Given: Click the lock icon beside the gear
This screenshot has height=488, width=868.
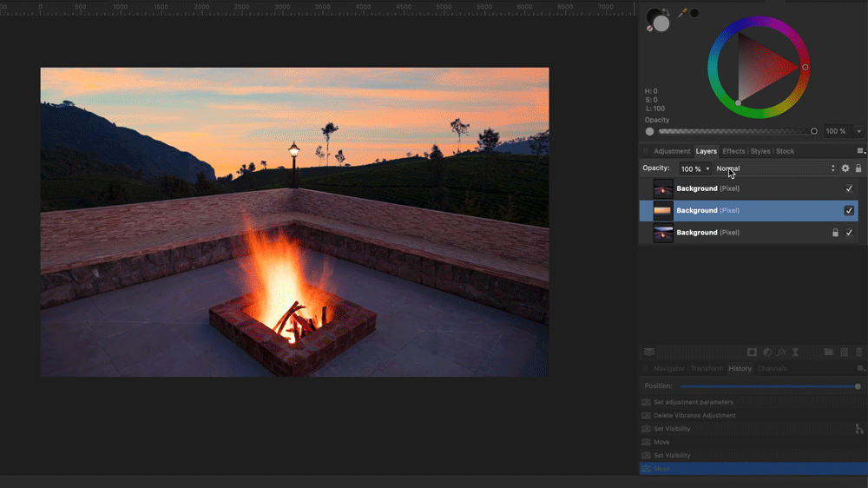Looking at the screenshot, I should point(858,168).
